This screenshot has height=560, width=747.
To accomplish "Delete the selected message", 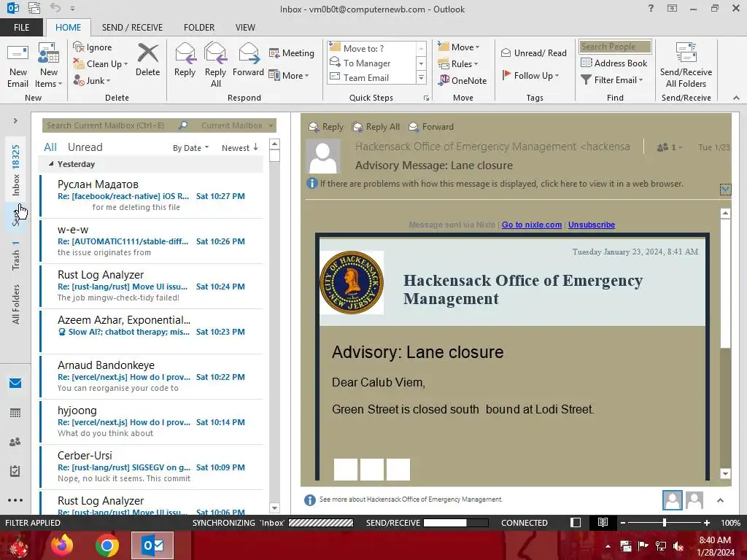I will click(x=147, y=60).
